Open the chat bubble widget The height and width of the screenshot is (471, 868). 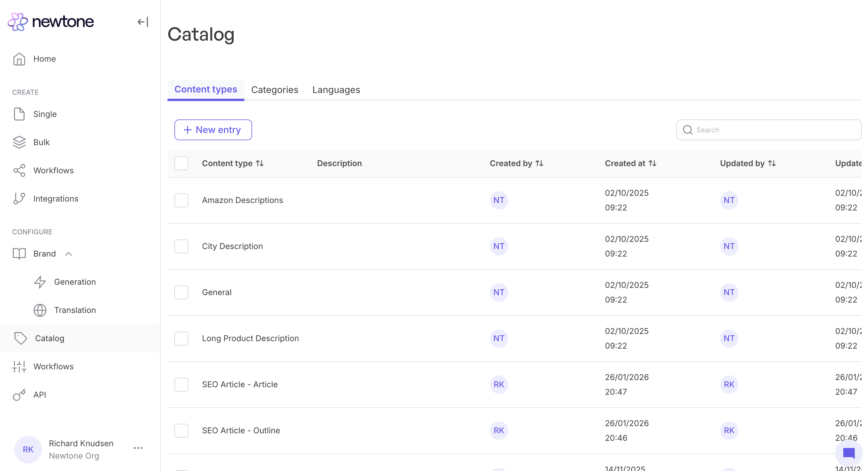point(849,453)
